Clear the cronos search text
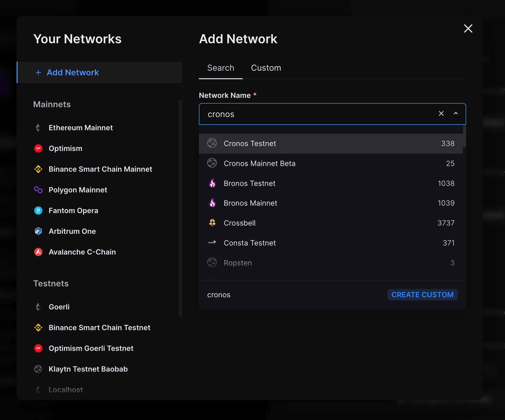505x420 pixels. point(441,114)
